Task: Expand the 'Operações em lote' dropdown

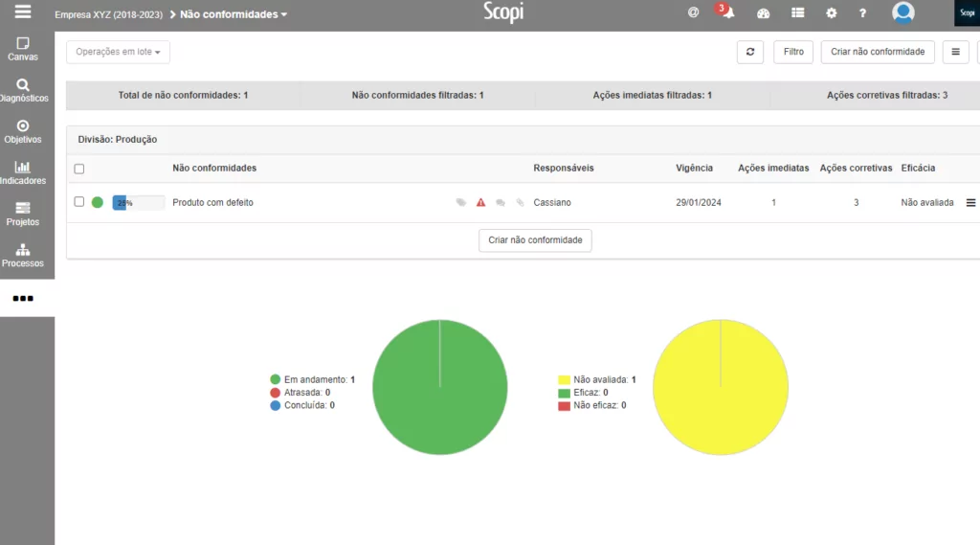Action: (x=118, y=52)
